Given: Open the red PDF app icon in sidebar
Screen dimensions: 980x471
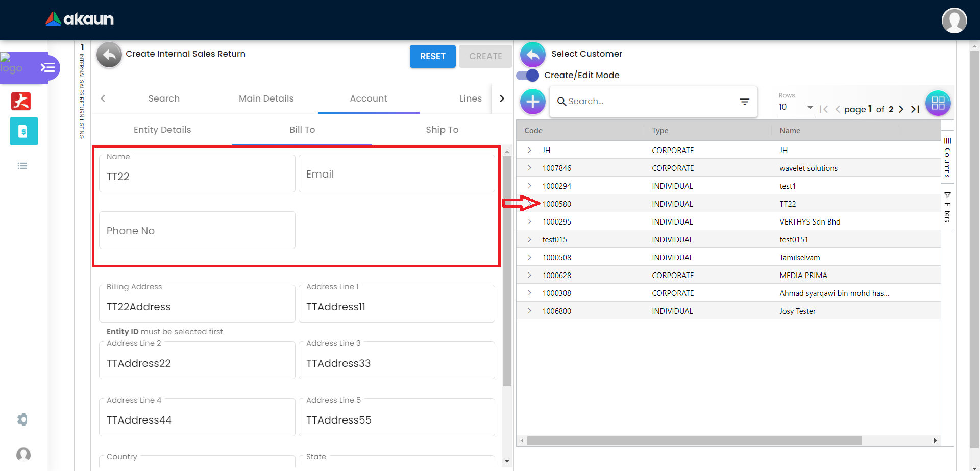Looking at the screenshot, I should click(x=21, y=101).
